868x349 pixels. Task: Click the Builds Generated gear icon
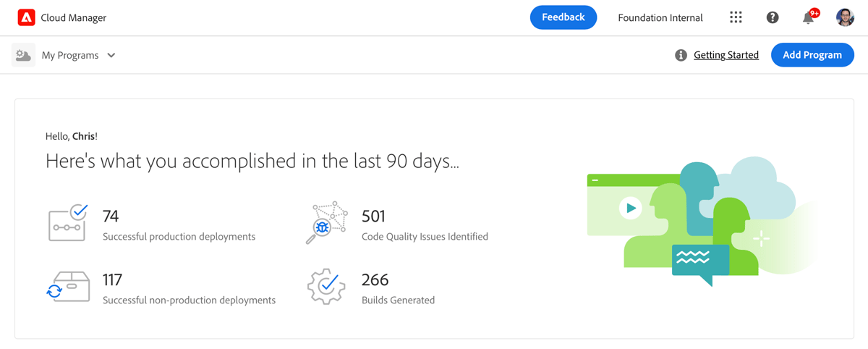point(327,287)
